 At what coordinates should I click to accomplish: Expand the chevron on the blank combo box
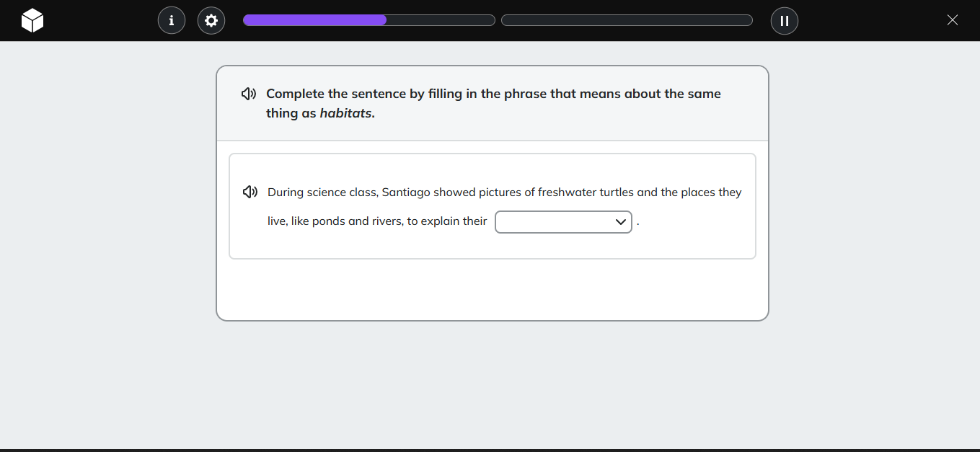click(x=620, y=222)
